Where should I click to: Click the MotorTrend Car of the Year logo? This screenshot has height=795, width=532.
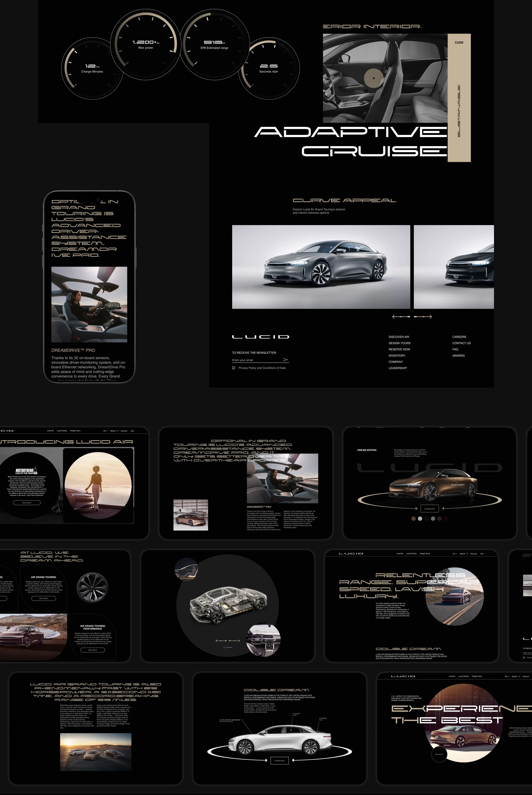[x=27, y=471]
